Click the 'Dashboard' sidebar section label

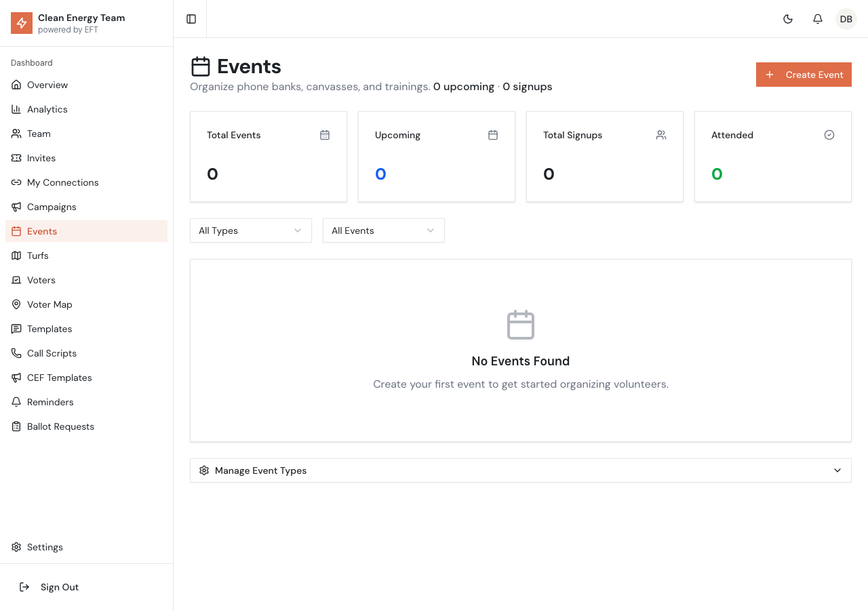[32, 63]
